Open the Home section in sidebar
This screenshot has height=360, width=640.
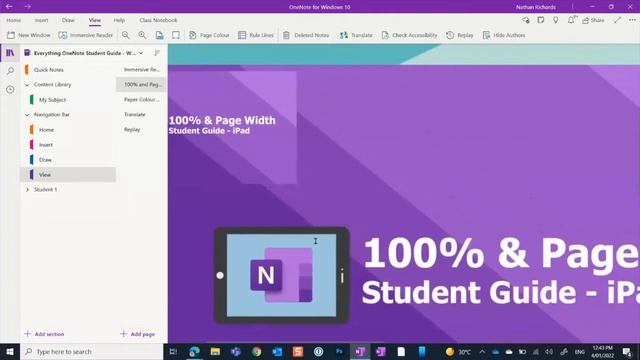[x=68, y=130]
